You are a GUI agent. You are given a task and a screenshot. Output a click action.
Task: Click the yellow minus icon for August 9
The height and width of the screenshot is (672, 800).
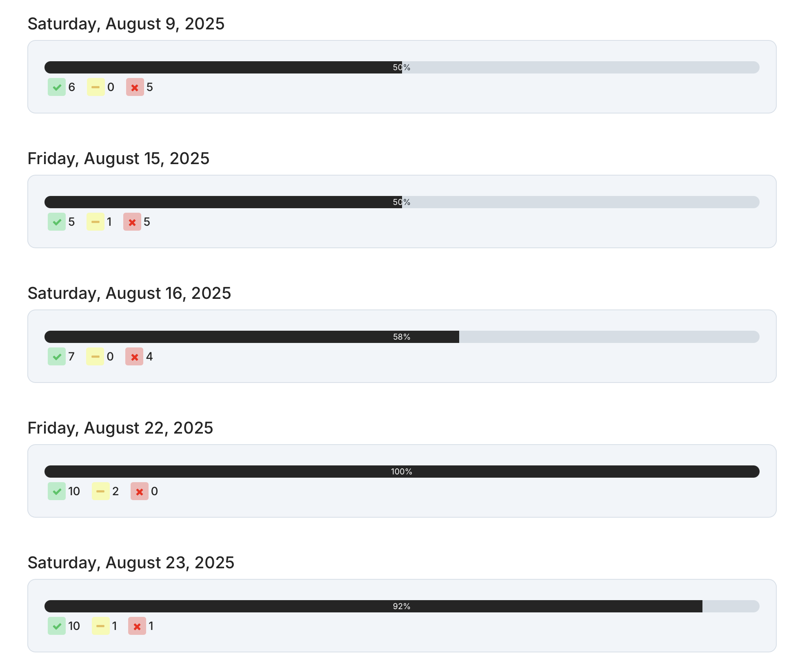[96, 87]
